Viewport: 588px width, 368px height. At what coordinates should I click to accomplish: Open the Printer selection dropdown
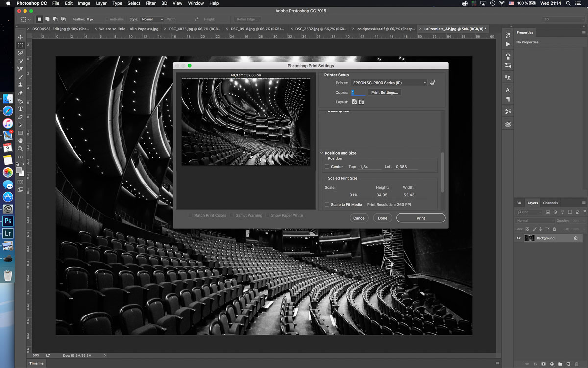tap(389, 83)
